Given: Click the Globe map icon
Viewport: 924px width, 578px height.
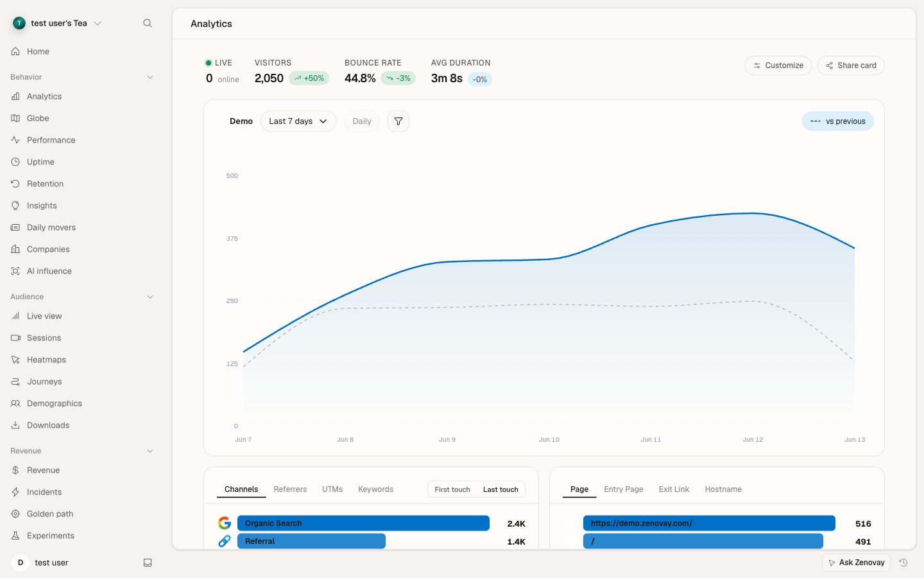Looking at the screenshot, I should click(15, 118).
